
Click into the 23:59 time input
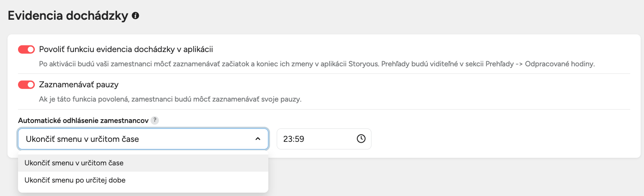pos(319,139)
